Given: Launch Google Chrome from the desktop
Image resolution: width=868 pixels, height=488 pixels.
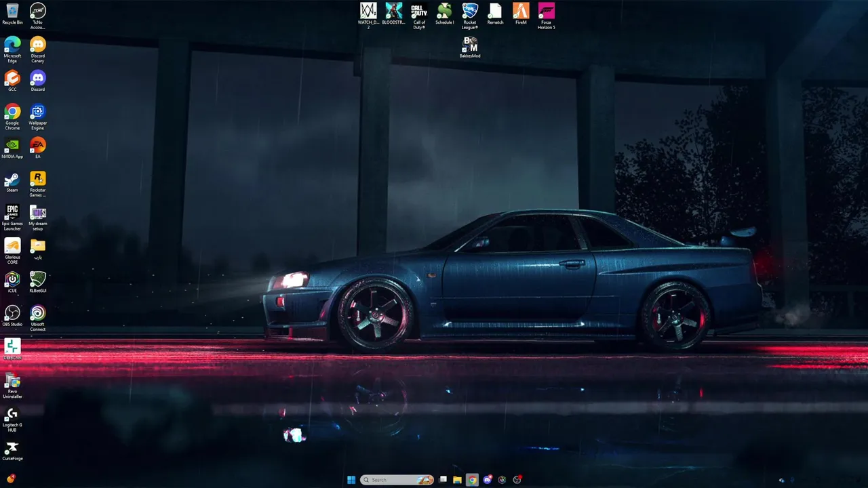Looking at the screenshot, I should (12, 117).
